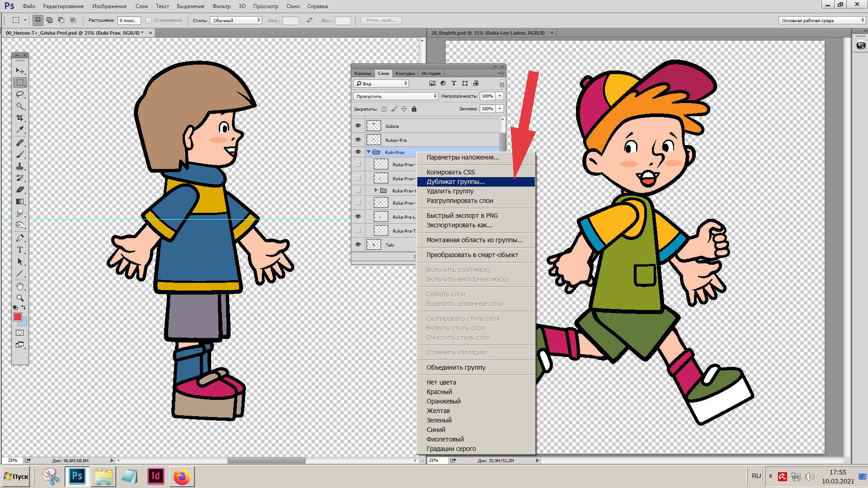
Task: Open the layer filter Вид dropdown
Action: [x=381, y=84]
